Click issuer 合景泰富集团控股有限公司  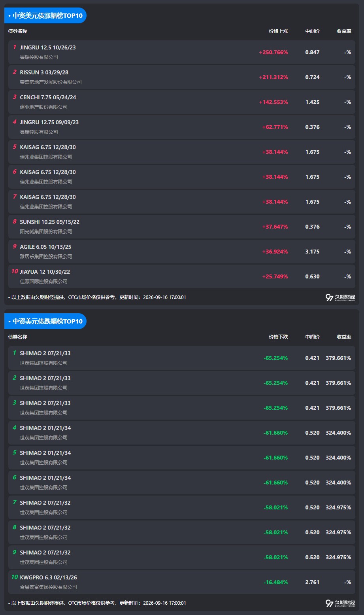(x=49, y=587)
